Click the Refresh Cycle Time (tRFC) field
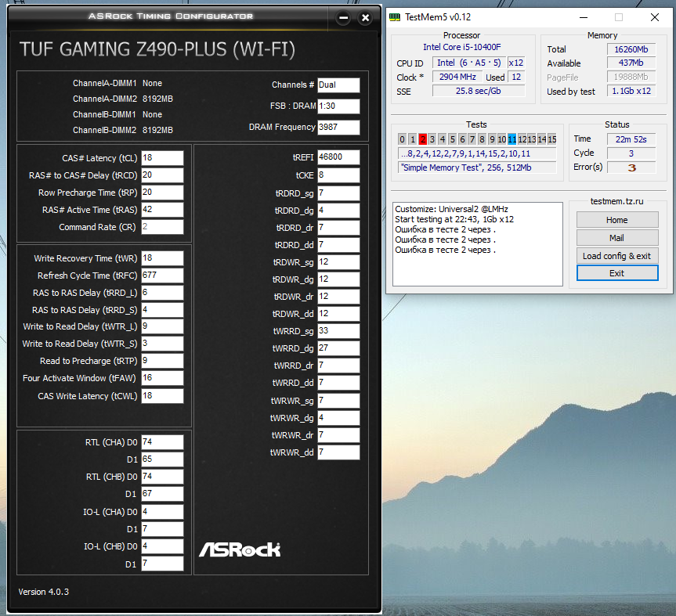 pyautogui.click(x=162, y=276)
